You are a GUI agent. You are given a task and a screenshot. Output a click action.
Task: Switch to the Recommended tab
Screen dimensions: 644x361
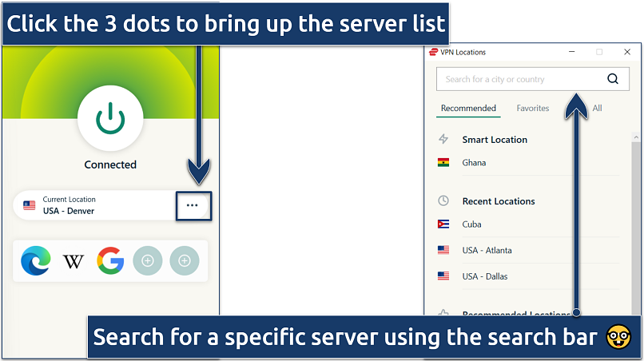tap(468, 108)
